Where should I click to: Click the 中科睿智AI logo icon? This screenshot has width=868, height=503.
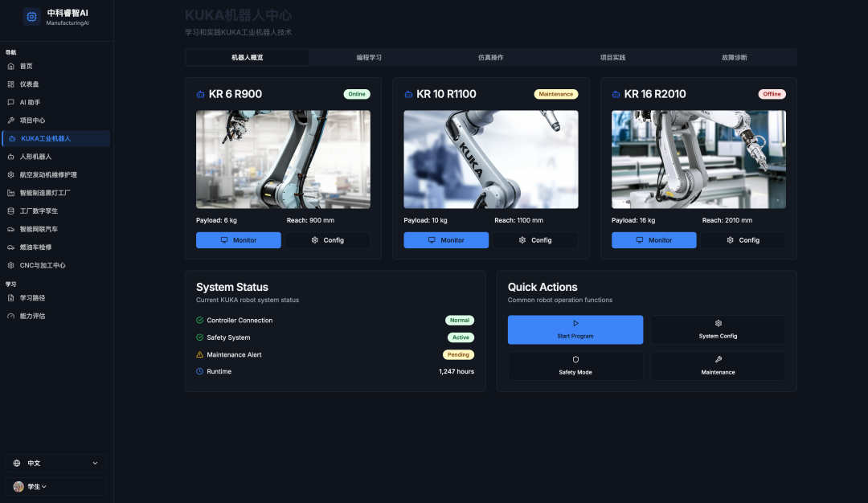click(31, 16)
